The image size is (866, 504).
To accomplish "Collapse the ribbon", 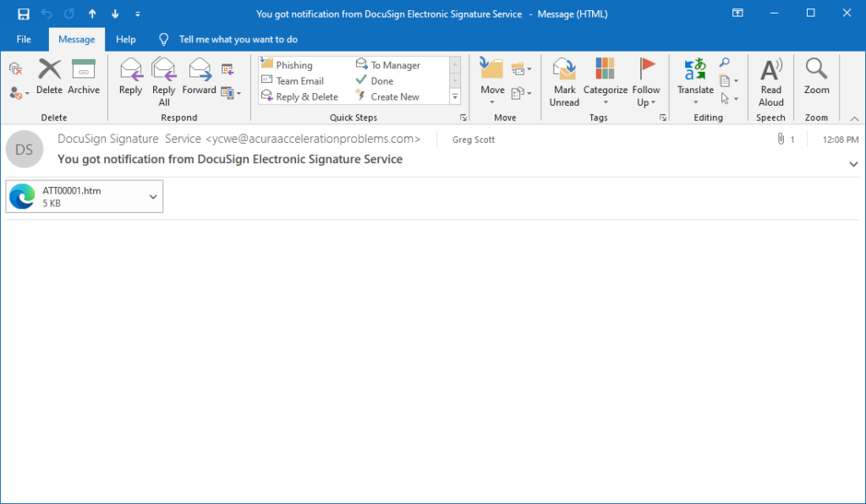I will coord(854,118).
